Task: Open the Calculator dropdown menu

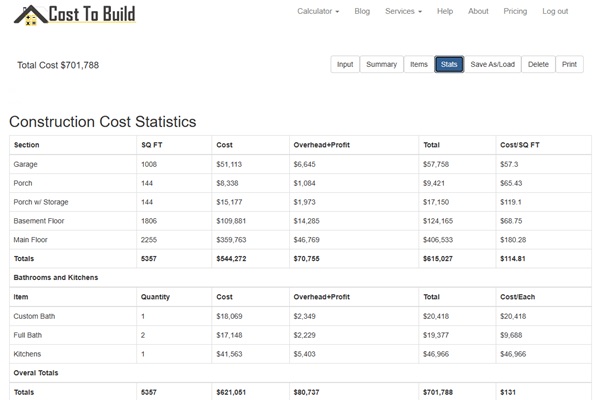Action: (318, 11)
